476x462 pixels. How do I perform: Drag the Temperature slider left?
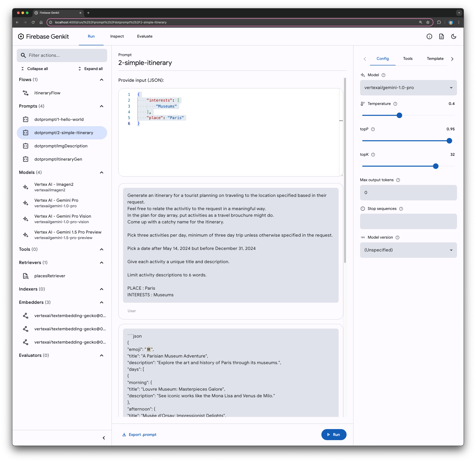click(399, 115)
